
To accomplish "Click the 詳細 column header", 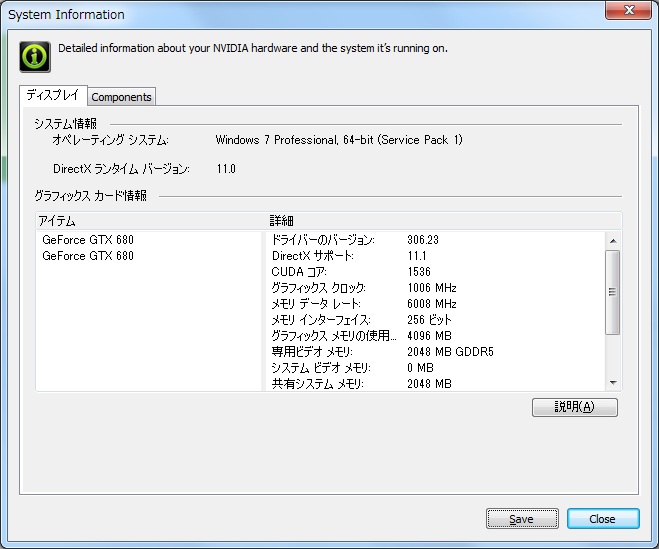I will [443, 221].
